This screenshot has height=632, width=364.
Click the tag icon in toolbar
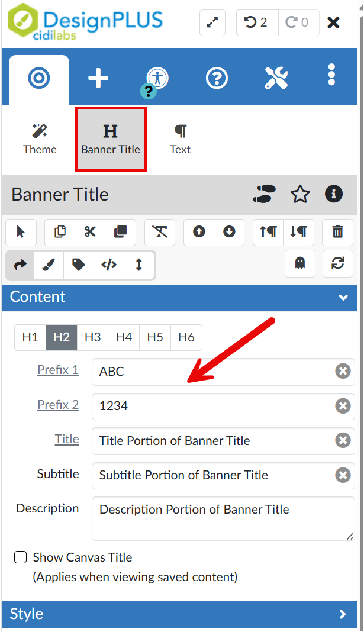coord(79,265)
